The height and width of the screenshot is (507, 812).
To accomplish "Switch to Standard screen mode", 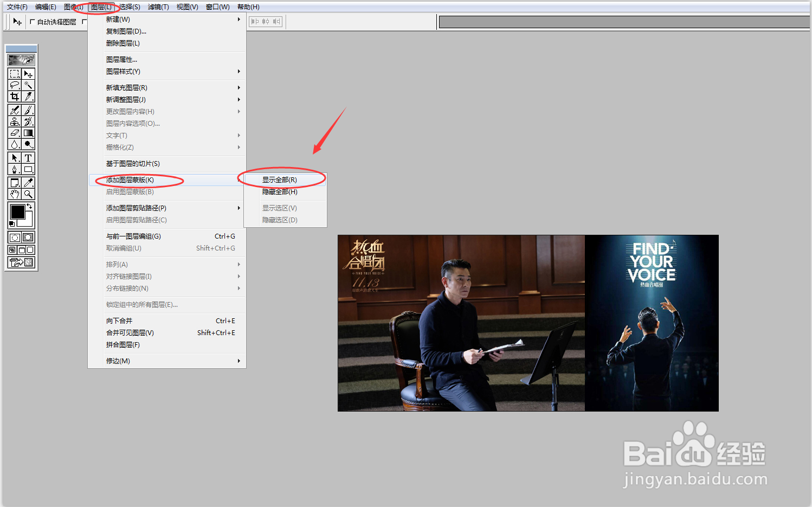I will (x=12, y=250).
